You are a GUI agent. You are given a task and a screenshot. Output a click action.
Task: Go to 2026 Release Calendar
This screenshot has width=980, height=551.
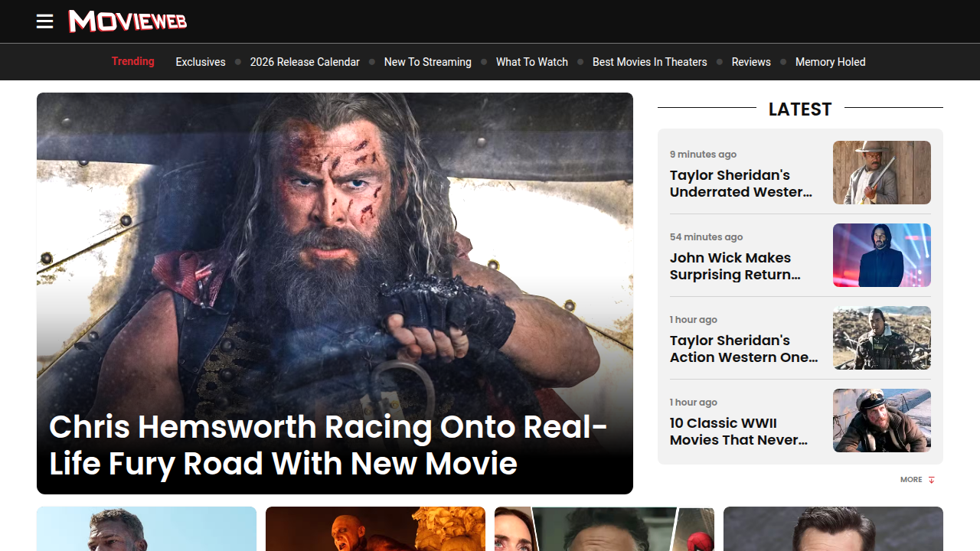305,62
